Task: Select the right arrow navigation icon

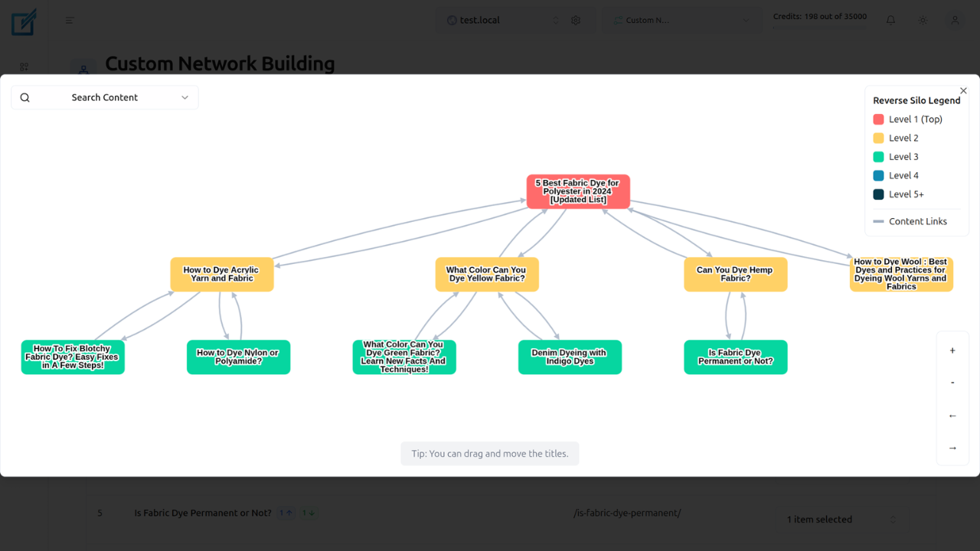Action: click(x=952, y=448)
